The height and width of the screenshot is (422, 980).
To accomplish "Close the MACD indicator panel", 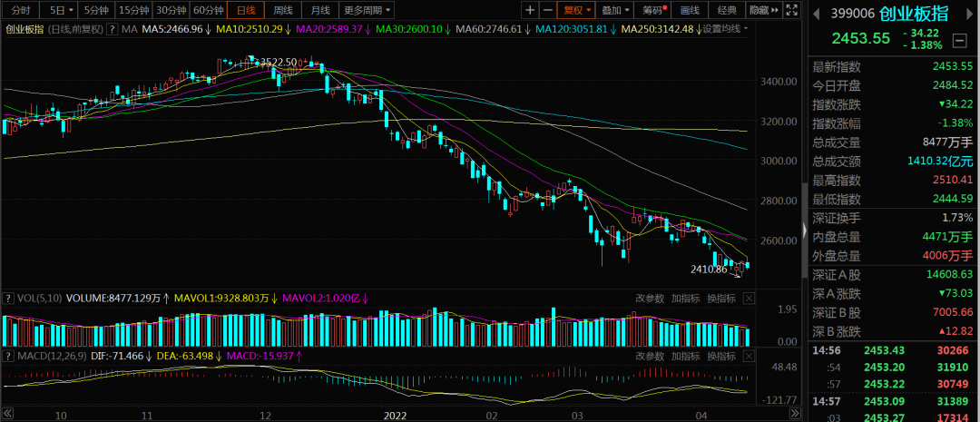I will (749, 356).
